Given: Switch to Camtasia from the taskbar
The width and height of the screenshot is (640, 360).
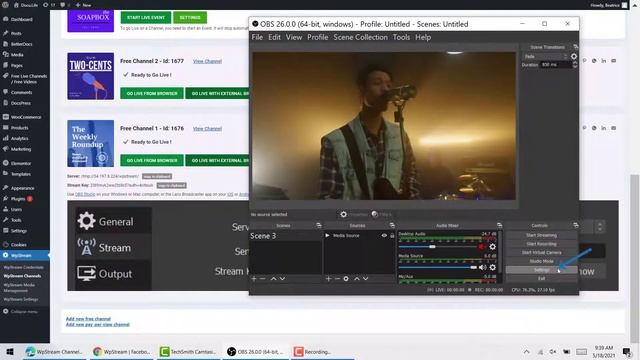Looking at the screenshot, I should point(189,352).
